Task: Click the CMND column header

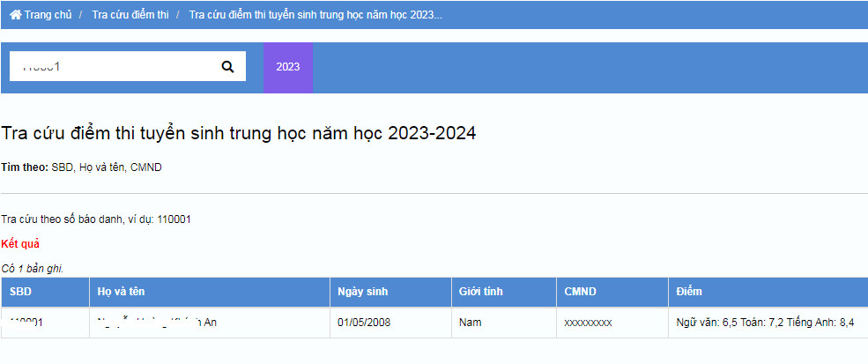Action: tap(612, 292)
